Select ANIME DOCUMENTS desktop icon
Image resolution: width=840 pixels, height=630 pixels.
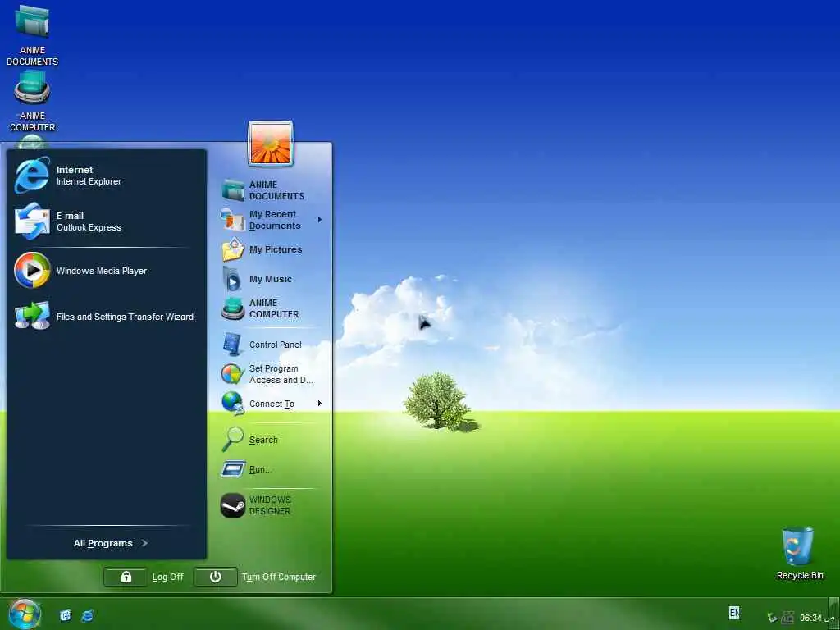[32, 34]
